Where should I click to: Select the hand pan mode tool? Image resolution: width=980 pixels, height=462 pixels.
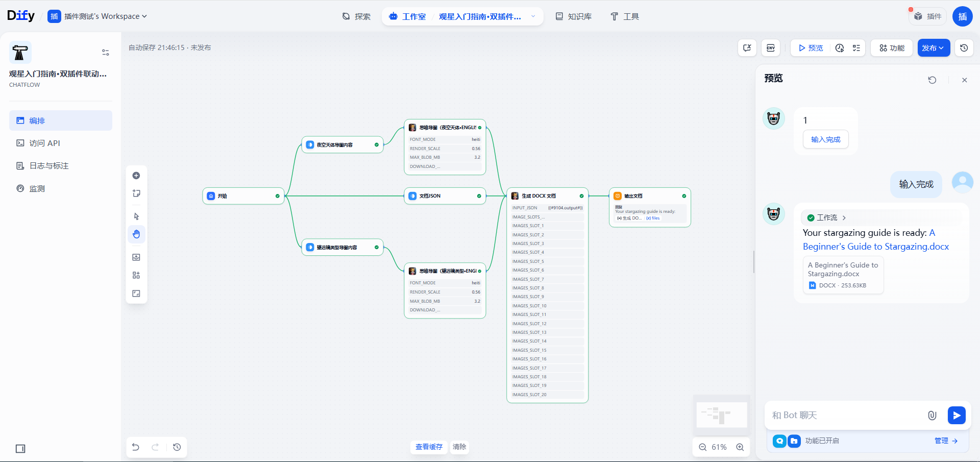pyautogui.click(x=136, y=234)
